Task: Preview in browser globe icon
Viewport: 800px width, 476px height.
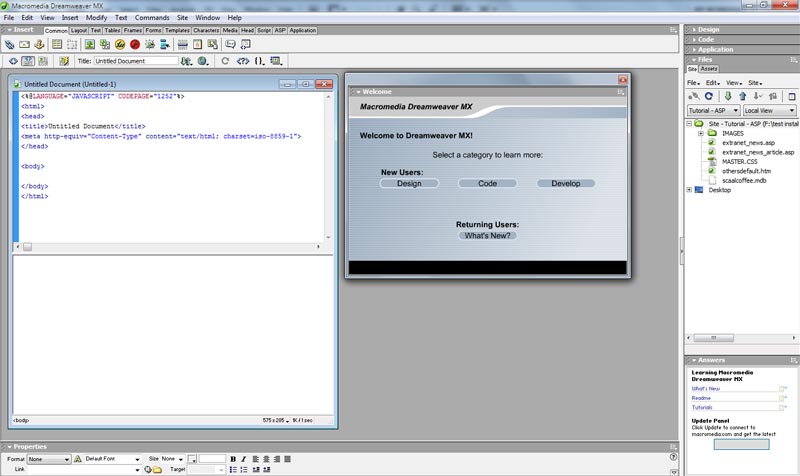Action: (203, 61)
